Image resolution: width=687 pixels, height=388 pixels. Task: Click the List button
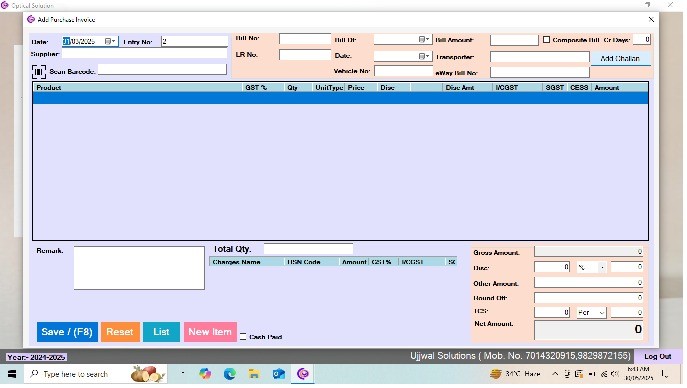[x=161, y=332]
